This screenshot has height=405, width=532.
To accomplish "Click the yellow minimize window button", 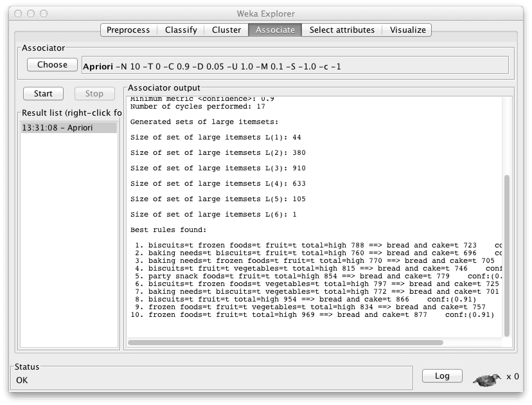I will click(x=31, y=14).
